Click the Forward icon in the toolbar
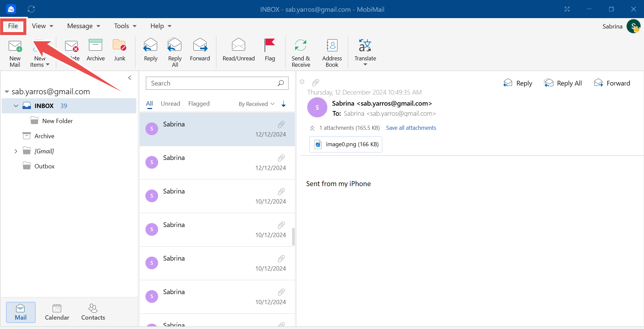The width and height of the screenshot is (644, 329). coord(200,45)
